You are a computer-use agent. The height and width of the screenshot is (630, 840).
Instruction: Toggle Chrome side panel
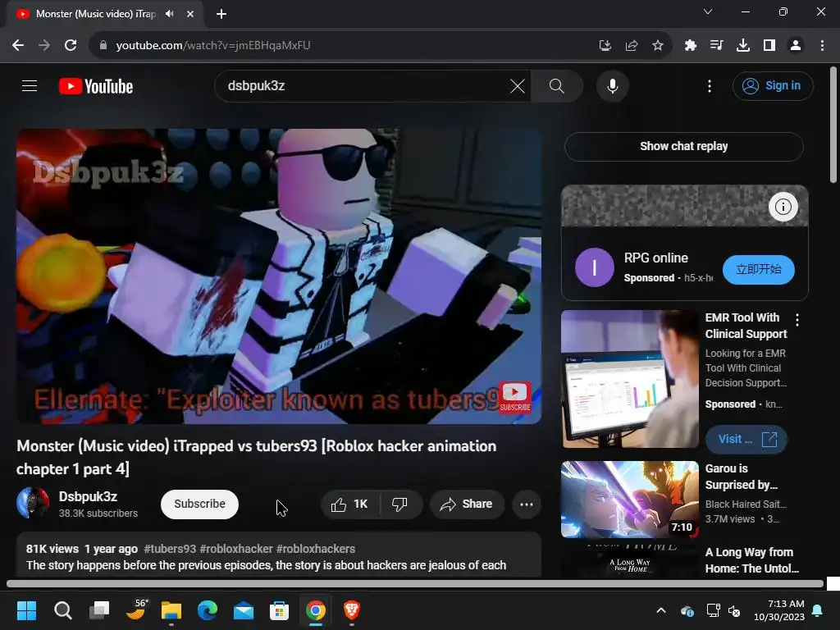[x=769, y=46]
